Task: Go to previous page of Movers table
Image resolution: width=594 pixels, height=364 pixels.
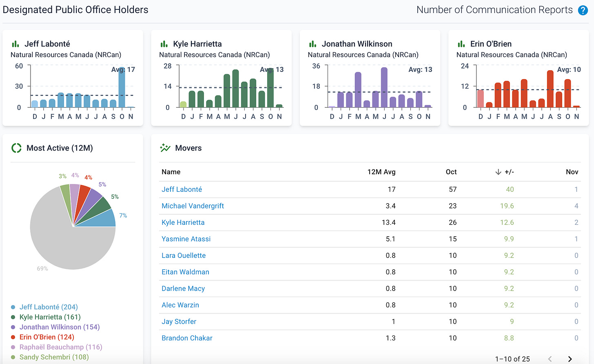Action: coord(550,359)
